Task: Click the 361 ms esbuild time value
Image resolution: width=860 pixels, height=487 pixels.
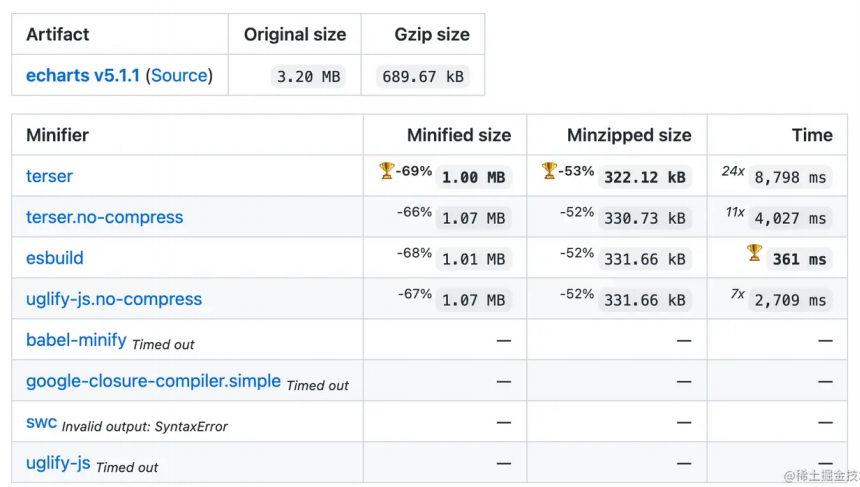Action: coord(799,259)
